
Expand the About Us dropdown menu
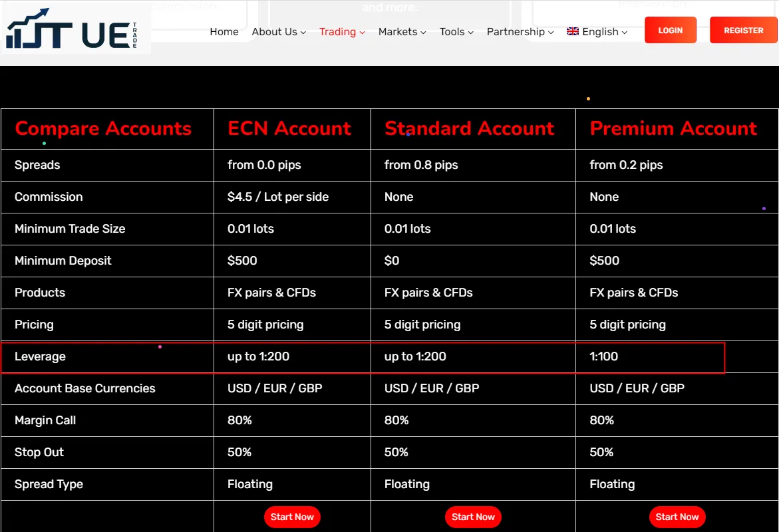(279, 32)
